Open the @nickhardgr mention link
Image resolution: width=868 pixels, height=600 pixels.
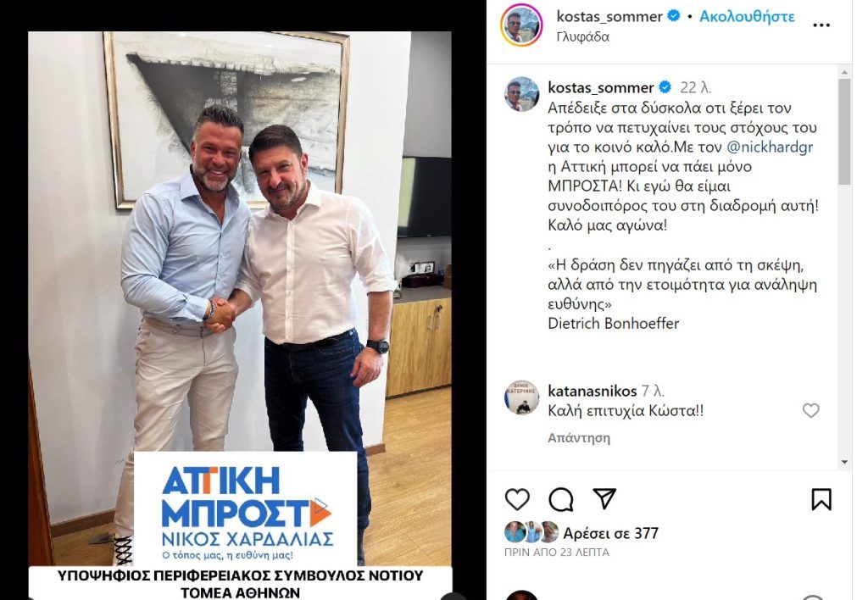tap(770, 147)
